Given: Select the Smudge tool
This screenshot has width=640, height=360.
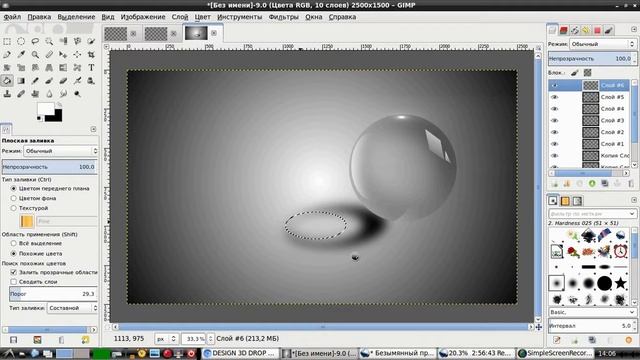Looking at the screenshot, I should pyautogui.click(x=63, y=94).
